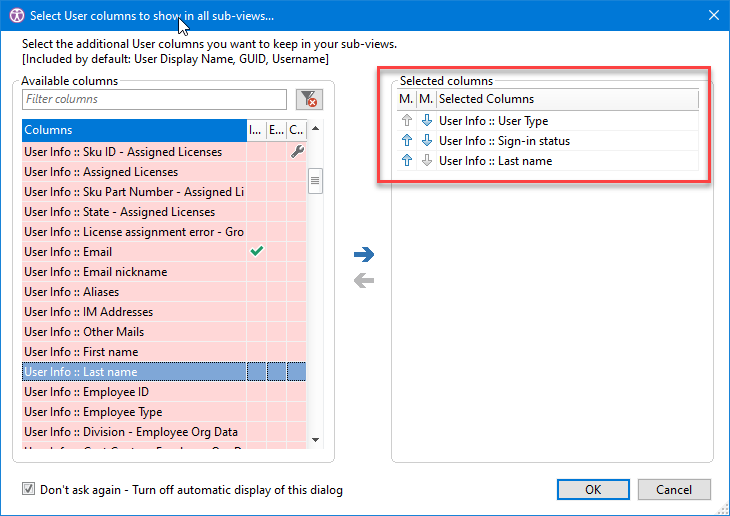Screen dimensions: 730x516
Task: Click the green checkmark in Email row
Action: 256,252
